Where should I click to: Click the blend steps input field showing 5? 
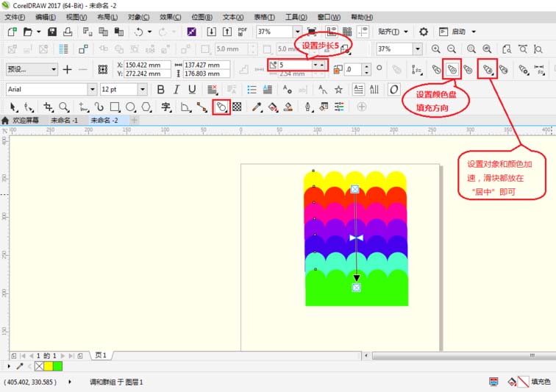pyautogui.click(x=294, y=65)
